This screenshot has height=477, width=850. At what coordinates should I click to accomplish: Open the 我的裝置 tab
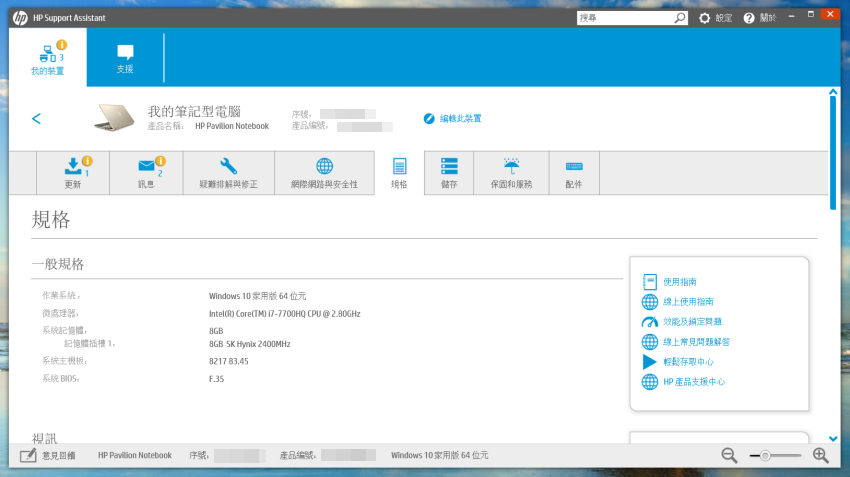coord(48,57)
